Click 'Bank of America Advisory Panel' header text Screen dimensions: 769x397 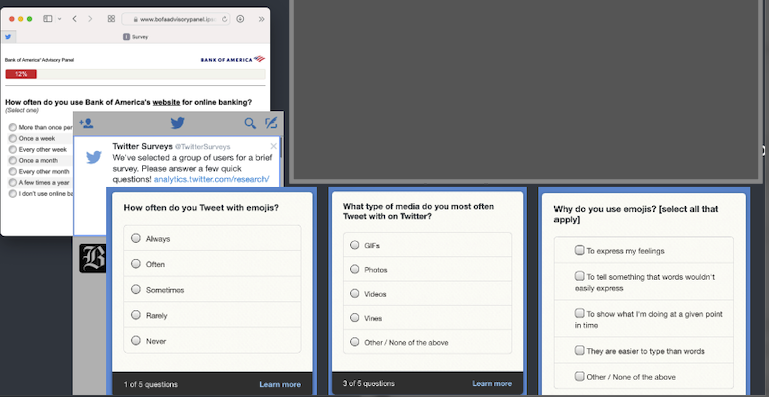(x=39, y=60)
